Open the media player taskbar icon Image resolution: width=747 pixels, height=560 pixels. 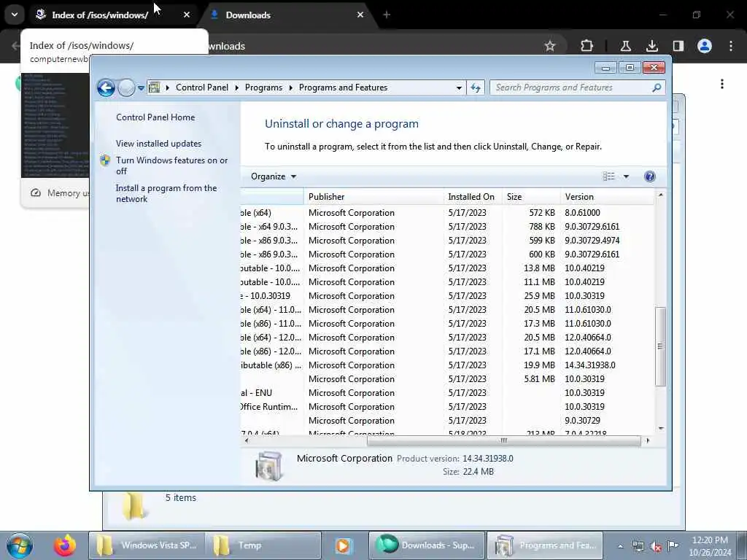[x=343, y=545]
